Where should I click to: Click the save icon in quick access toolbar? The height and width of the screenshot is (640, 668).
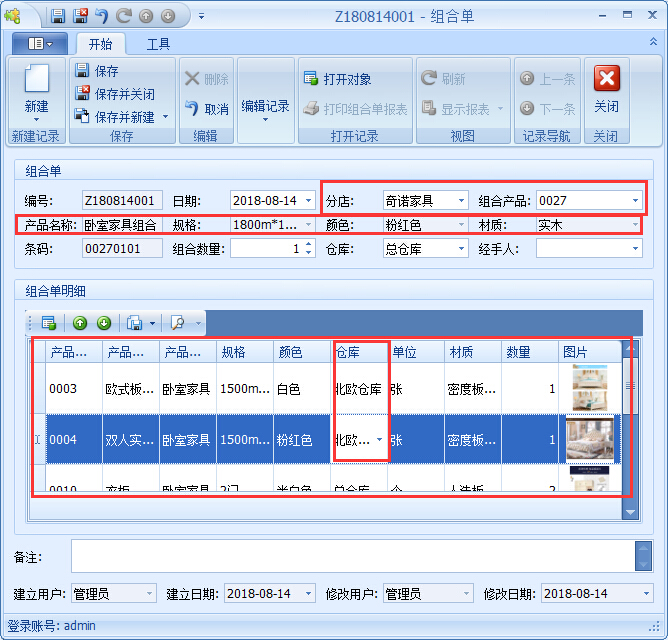pos(58,16)
